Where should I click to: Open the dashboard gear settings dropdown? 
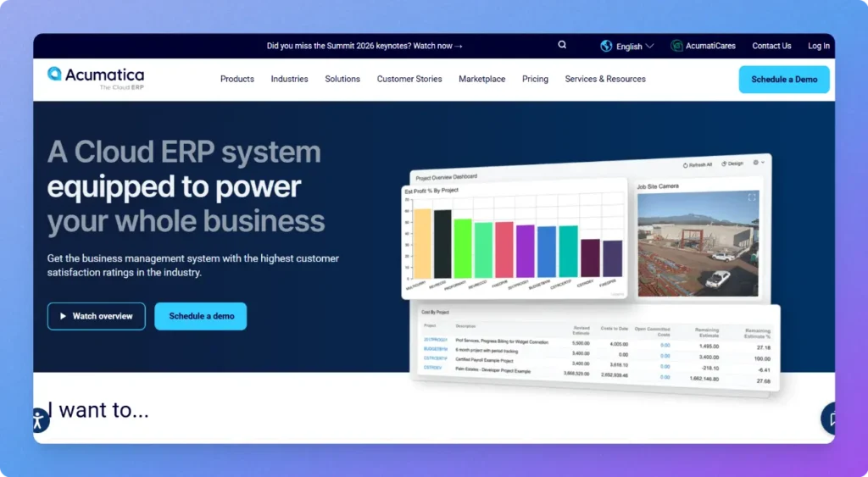coord(758,163)
